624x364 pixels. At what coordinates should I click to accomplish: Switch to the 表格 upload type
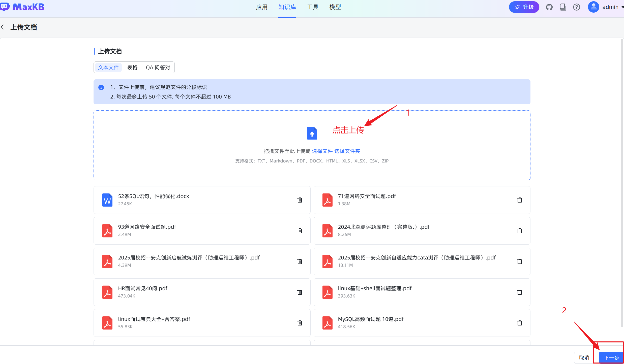point(132,68)
